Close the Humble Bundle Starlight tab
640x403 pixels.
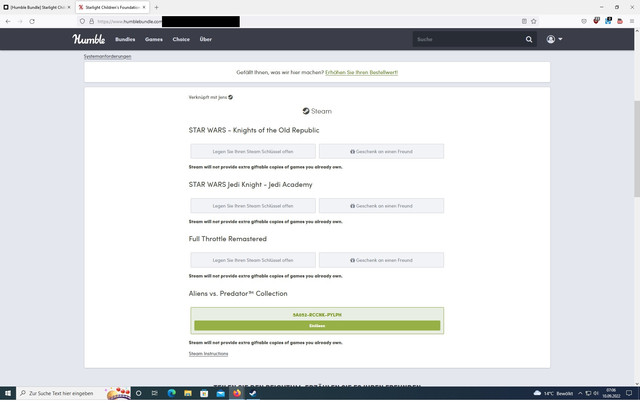pyautogui.click(x=69, y=7)
